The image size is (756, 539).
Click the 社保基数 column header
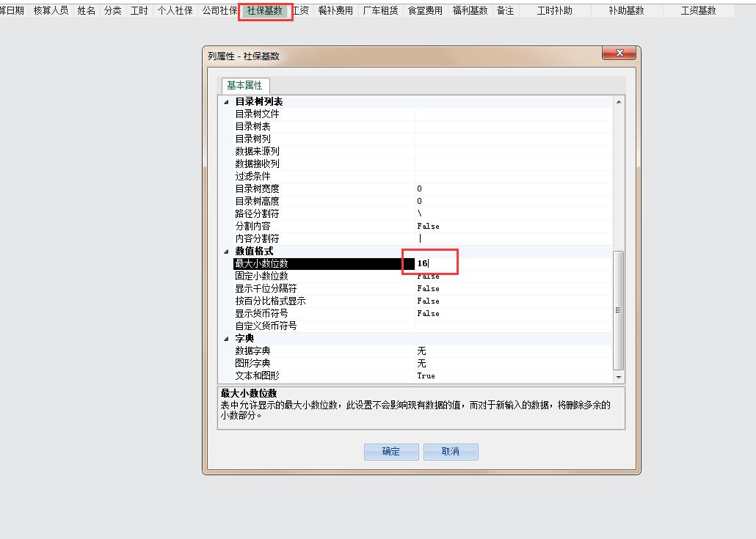click(x=265, y=11)
